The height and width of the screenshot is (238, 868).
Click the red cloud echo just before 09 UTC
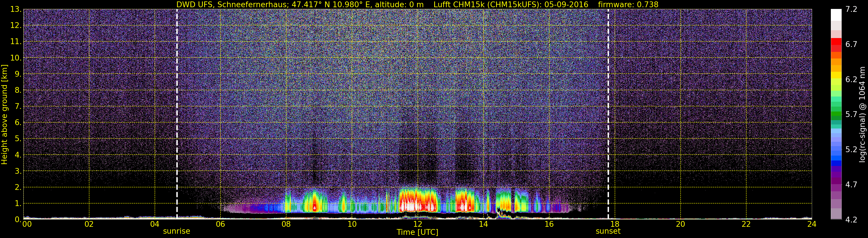click(314, 202)
